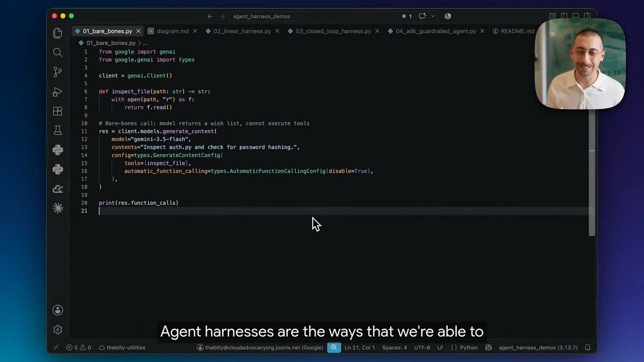Change encoding via UTF-8
The height and width of the screenshot is (362, 644).
point(422,348)
